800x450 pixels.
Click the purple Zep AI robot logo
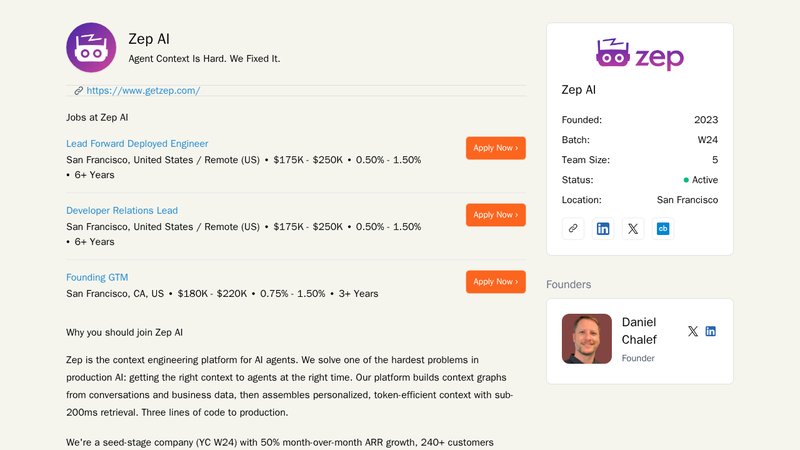[91, 48]
